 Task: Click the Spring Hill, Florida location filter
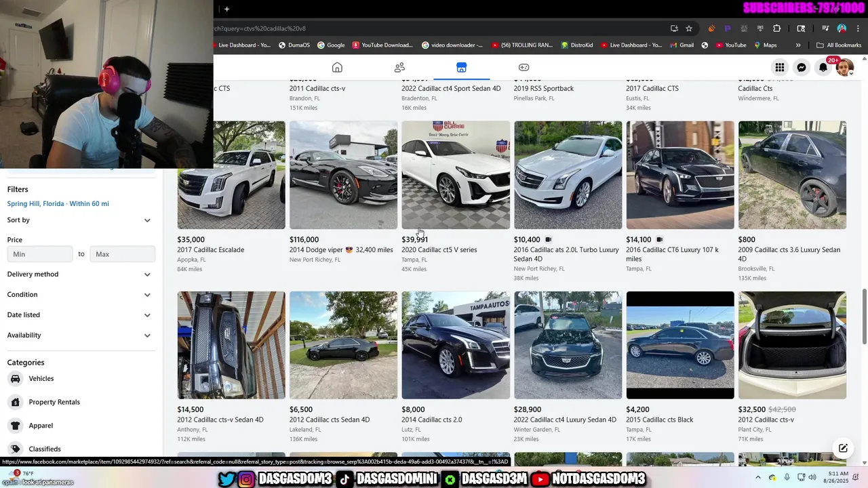pos(58,203)
